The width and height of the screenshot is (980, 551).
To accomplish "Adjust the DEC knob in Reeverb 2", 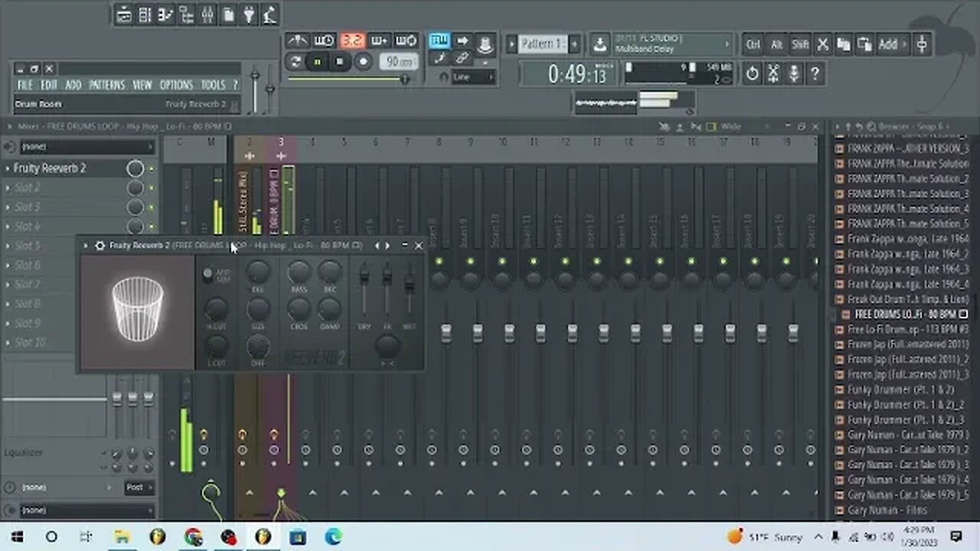I will (330, 271).
